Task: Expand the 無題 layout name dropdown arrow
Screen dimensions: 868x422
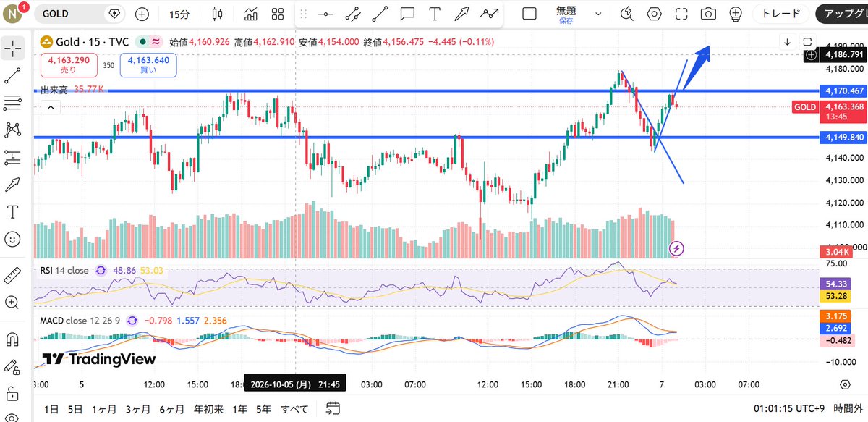Action: pos(597,14)
